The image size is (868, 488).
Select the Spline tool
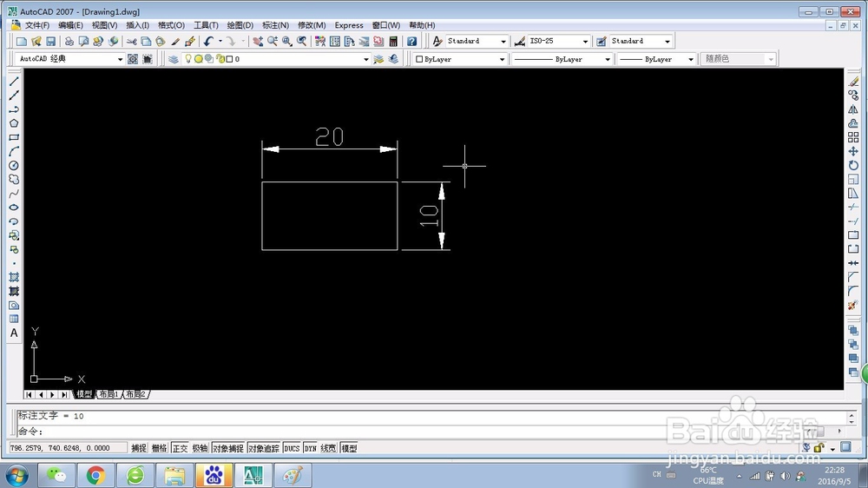[x=14, y=194]
